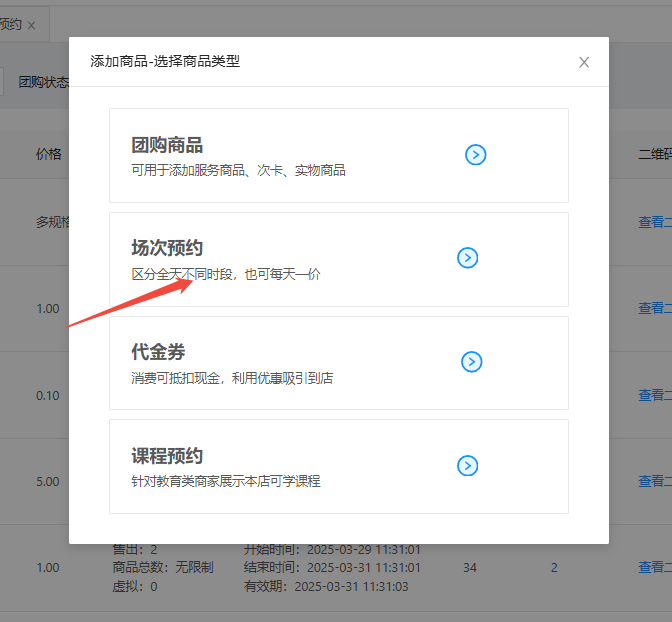The image size is (672, 622).
Task: Click the 0.10 price cell
Action: (48, 395)
